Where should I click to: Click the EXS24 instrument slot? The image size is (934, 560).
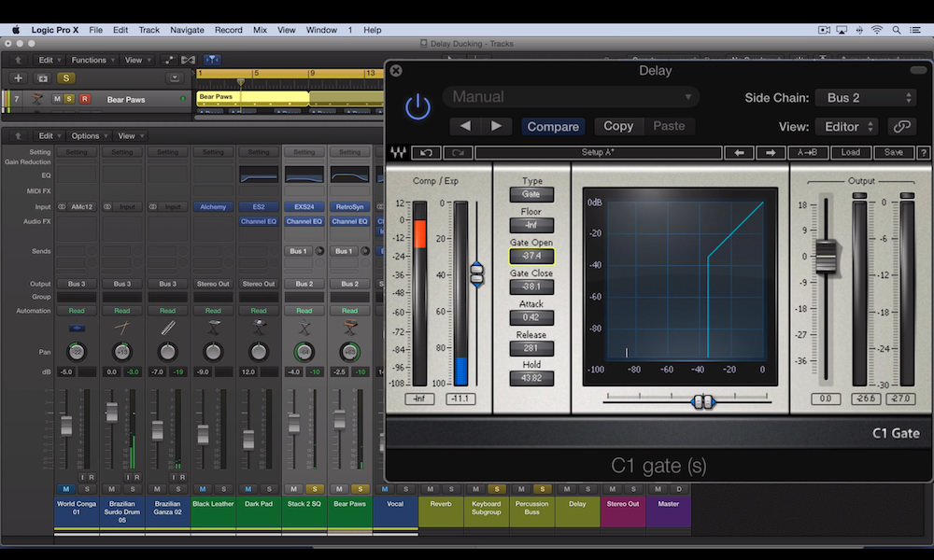[304, 206]
